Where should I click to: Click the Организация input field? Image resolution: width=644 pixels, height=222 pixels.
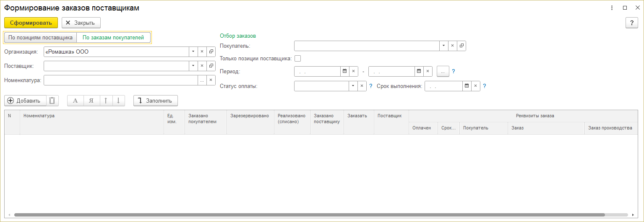click(116, 52)
